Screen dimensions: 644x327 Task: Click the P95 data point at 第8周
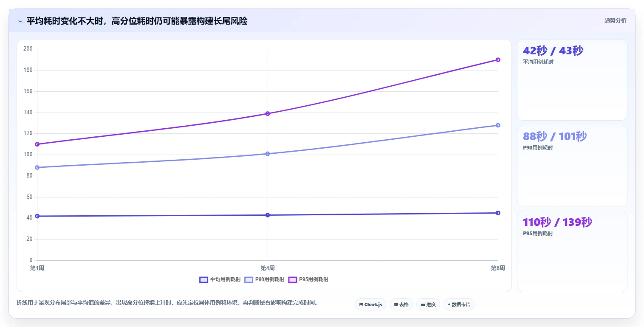tap(498, 60)
